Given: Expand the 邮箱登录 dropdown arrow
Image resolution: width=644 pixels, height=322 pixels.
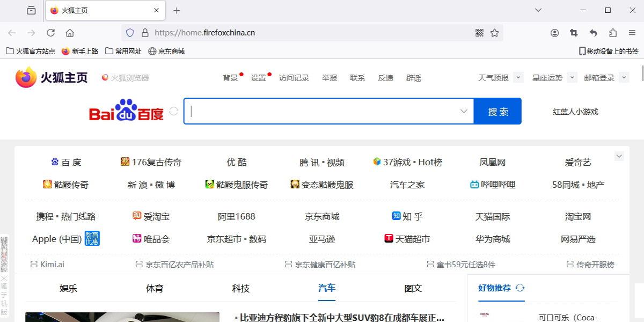Looking at the screenshot, I should (x=624, y=78).
